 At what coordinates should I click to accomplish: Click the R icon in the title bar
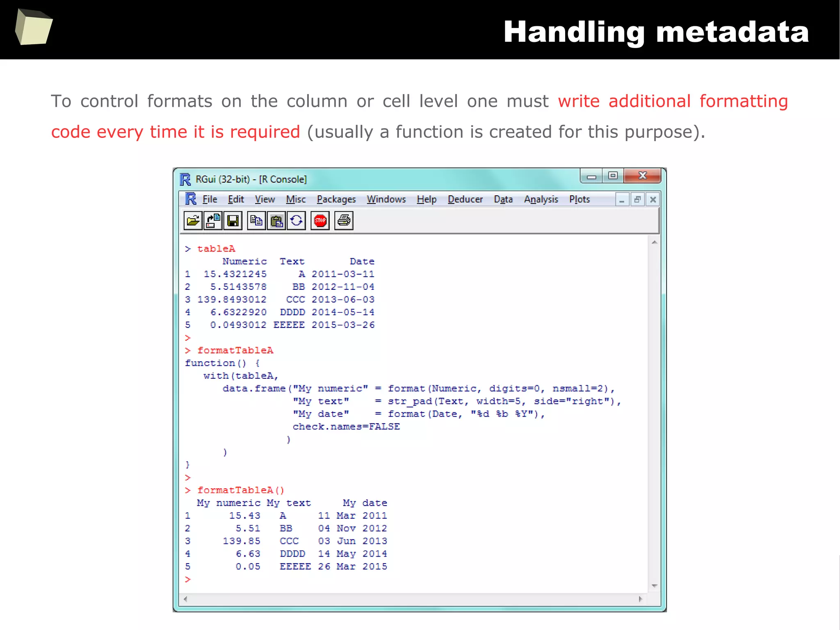[x=185, y=179]
